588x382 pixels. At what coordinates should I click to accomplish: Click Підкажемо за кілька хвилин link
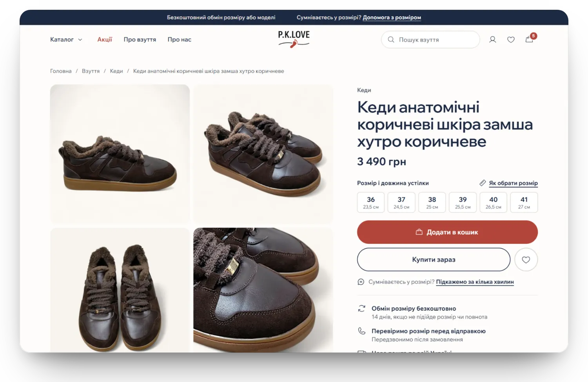475,282
